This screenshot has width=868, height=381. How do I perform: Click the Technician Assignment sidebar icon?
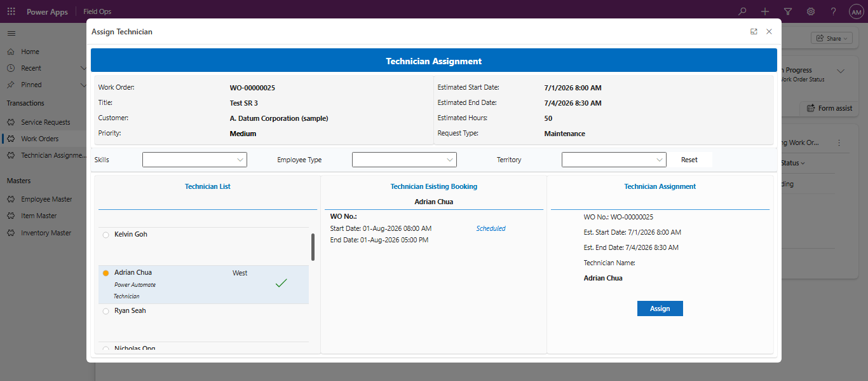(x=11, y=155)
